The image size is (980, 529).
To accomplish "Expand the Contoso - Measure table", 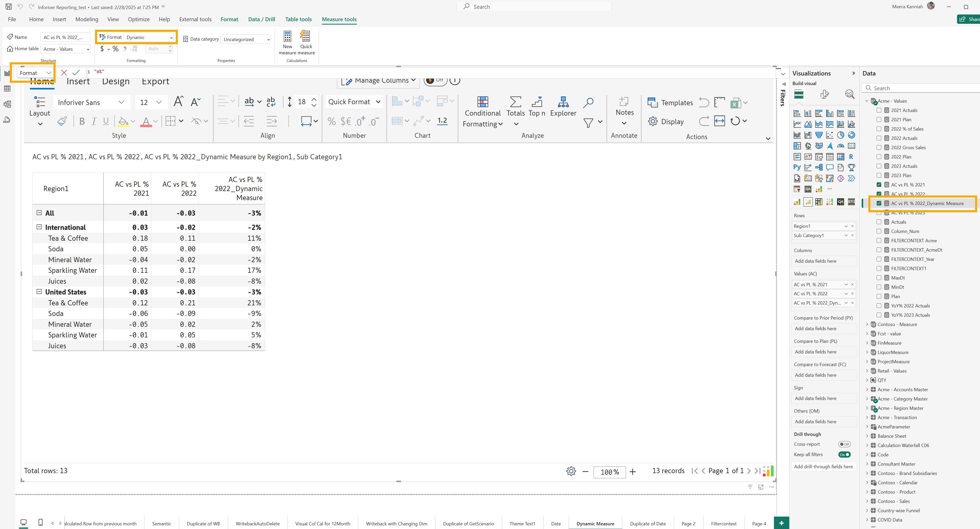I will 867,324.
